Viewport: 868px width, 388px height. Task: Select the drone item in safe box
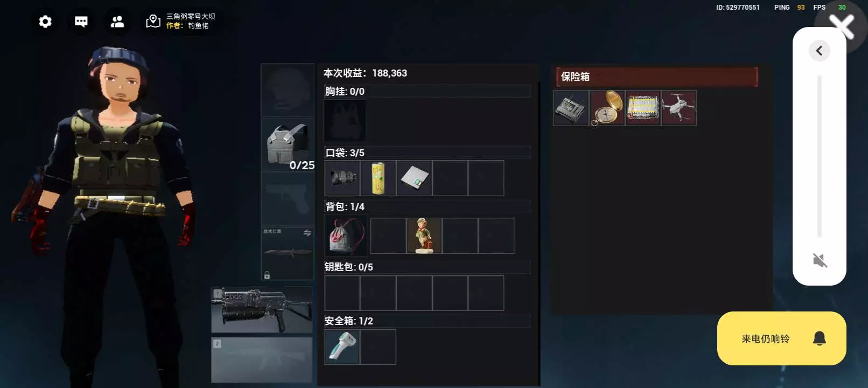coord(679,108)
